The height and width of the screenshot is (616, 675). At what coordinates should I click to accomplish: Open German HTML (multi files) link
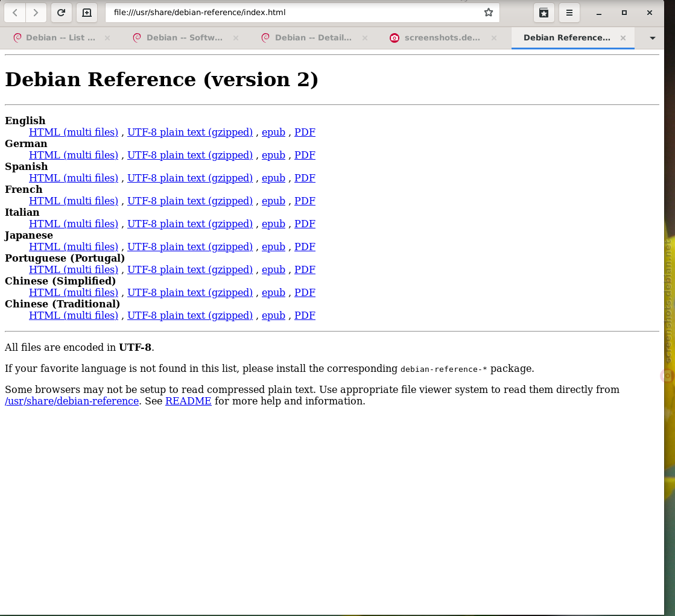tap(74, 155)
